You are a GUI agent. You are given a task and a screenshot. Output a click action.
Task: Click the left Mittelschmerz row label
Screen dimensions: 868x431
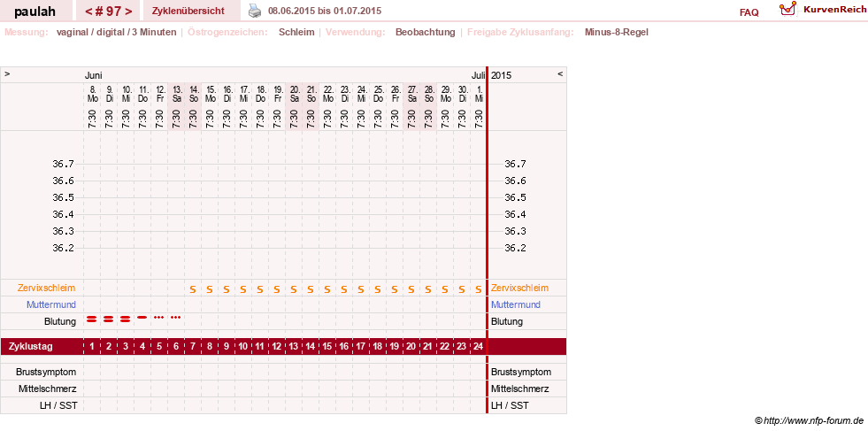click(x=47, y=389)
